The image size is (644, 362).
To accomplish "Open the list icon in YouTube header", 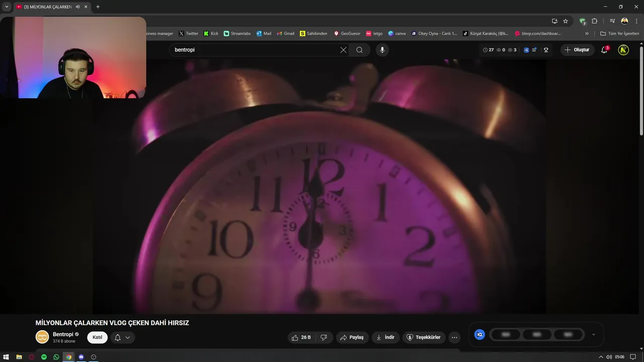I will pyautogui.click(x=534, y=50).
